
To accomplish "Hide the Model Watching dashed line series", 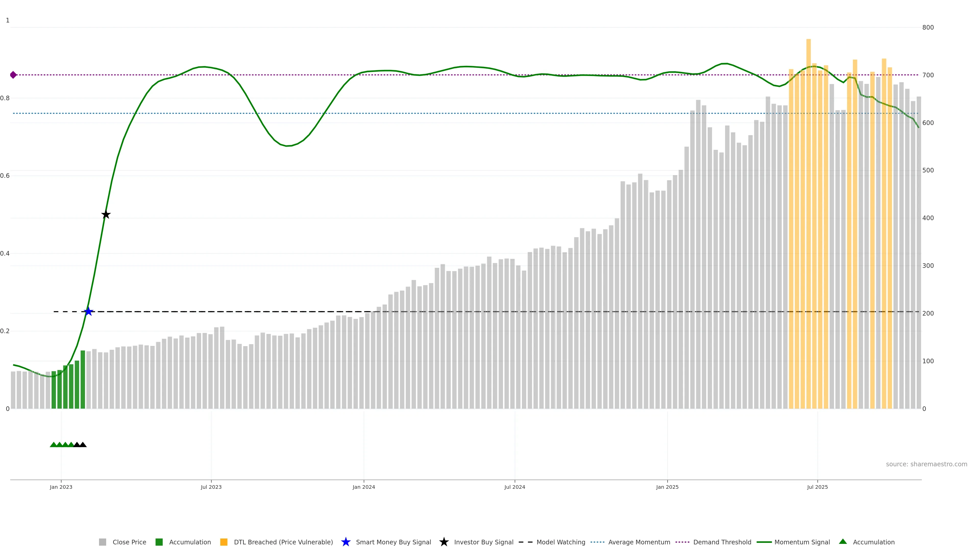I will [x=560, y=542].
